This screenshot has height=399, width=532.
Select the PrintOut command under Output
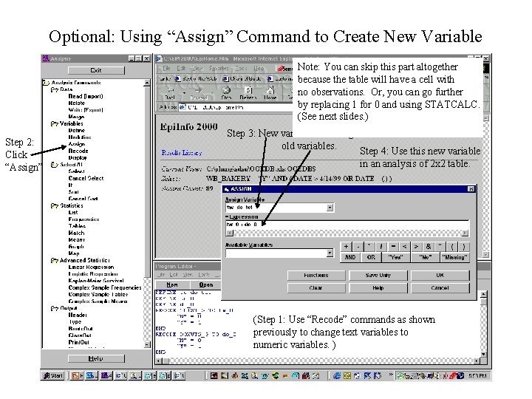[79, 342]
